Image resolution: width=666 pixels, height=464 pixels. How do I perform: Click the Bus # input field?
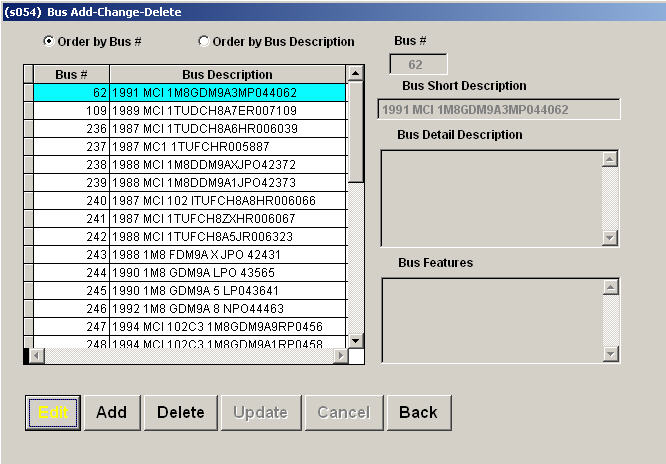pyautogui.click(x=418, y=65)
